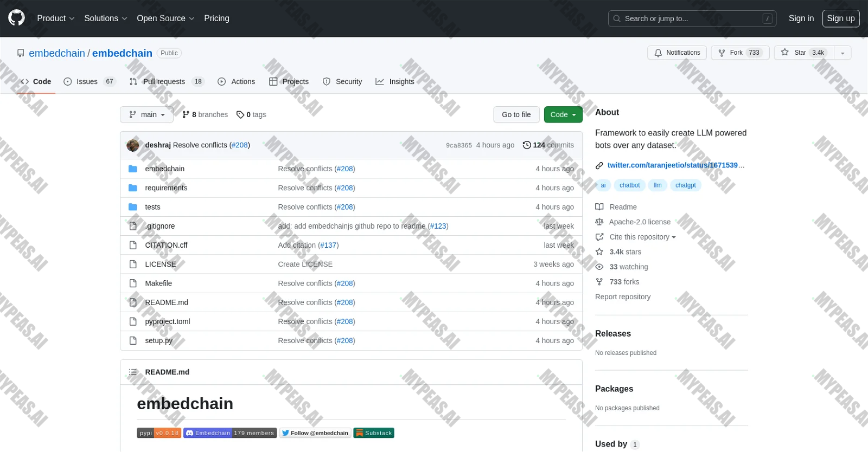This screenshot has height=452, width=868.
Task: Open the Projects tab
Action: point(289,81)
